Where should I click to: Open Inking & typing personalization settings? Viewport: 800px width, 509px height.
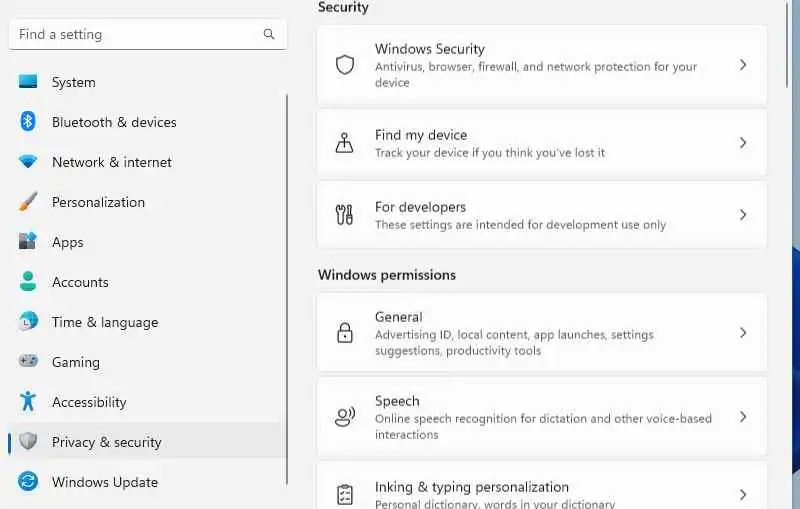click(x=471, y=488)
